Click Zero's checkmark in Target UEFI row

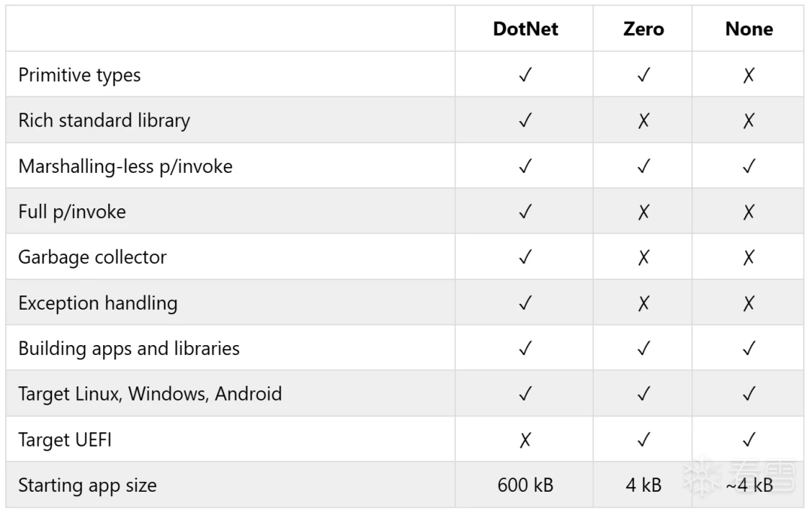click(643, 440)
